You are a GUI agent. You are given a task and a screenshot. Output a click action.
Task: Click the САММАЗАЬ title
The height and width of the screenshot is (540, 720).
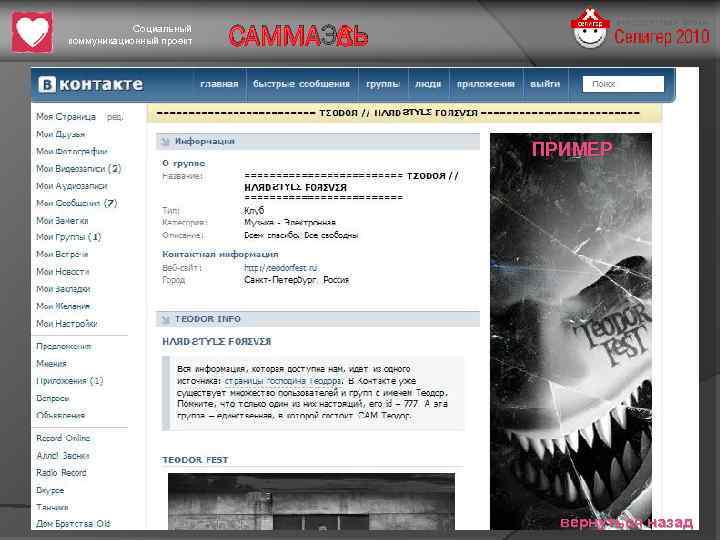click(298, 36)
